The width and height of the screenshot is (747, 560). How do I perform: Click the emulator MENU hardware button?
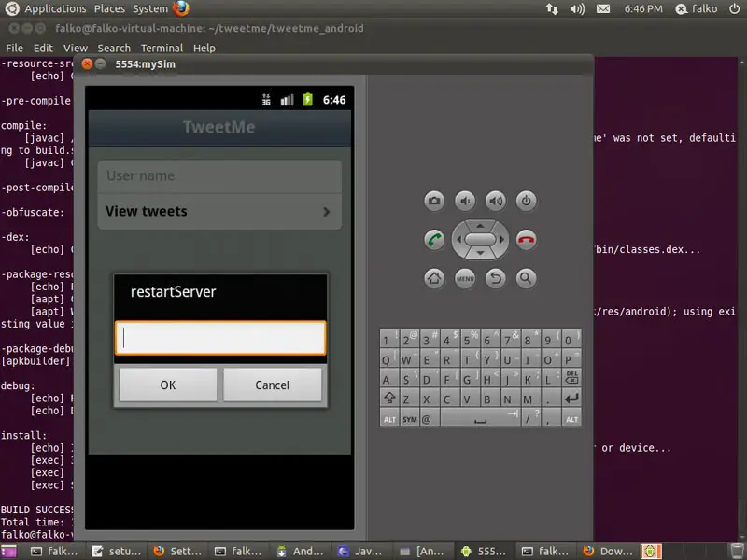tap(465, 278)
